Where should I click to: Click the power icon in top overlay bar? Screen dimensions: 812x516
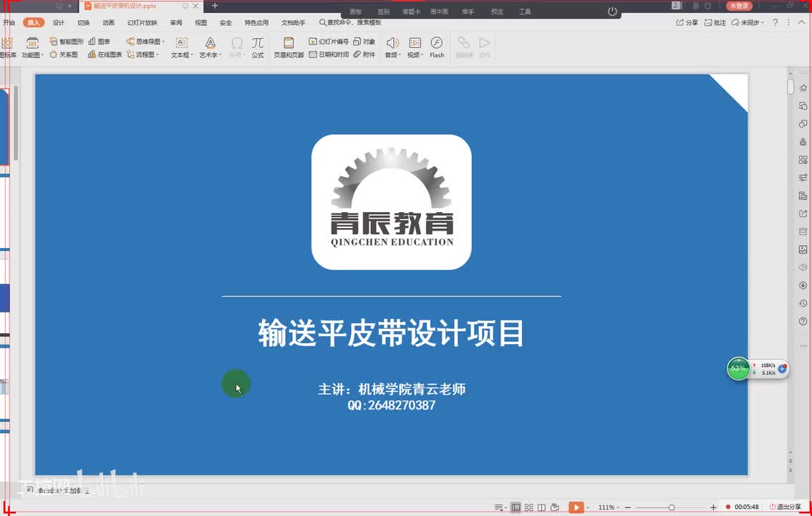click(612, 11)
